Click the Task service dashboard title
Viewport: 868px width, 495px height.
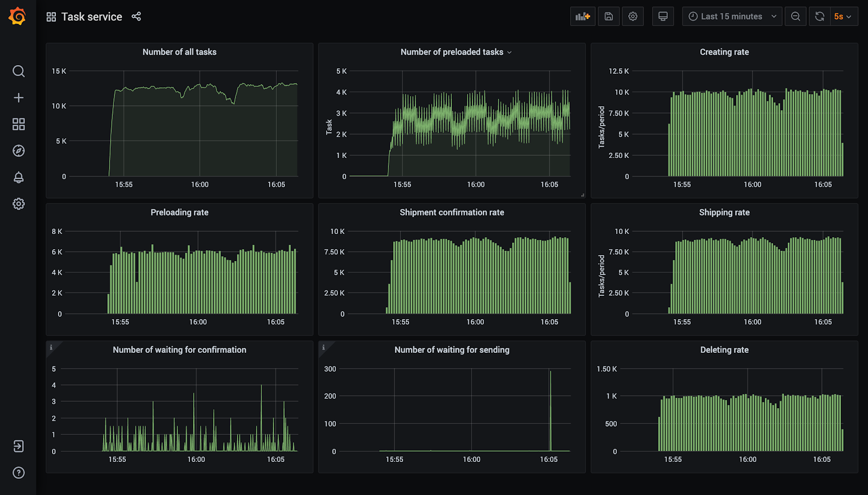click(92, 17)
